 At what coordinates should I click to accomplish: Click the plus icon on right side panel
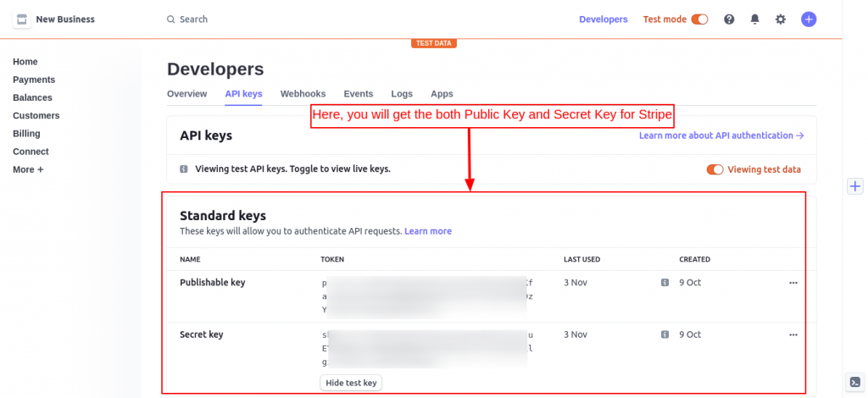coord(855,186)
